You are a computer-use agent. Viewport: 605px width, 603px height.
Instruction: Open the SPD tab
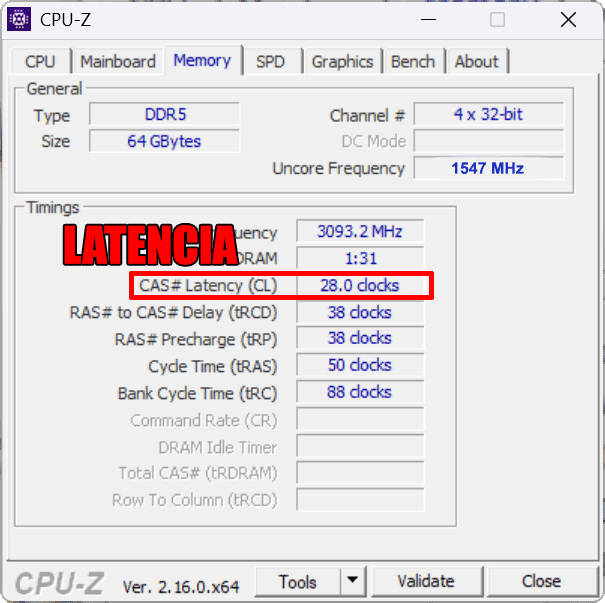[x=270, y=61]
